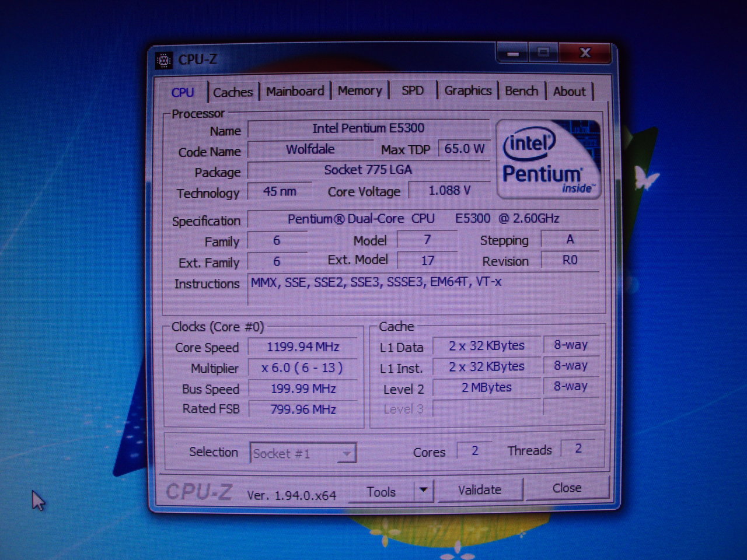747x560 pixels.
Task: Click the Revision value R0
Action: (x=570, y=260)
